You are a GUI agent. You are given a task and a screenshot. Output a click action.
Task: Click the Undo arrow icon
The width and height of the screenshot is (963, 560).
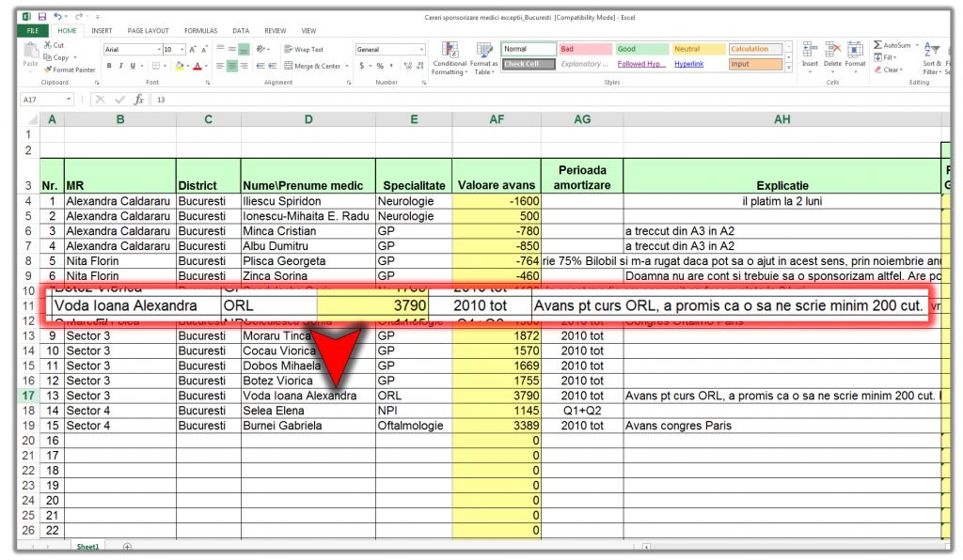[57, 17]
